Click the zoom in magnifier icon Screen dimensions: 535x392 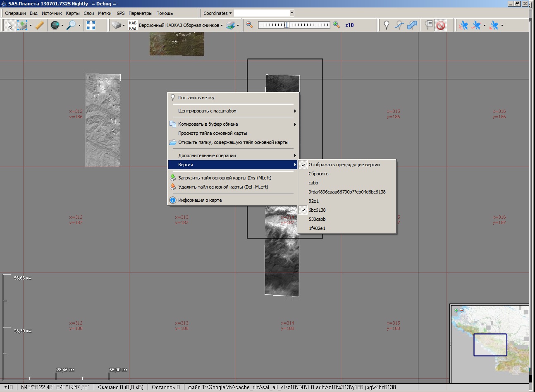[x=337, y=25]
